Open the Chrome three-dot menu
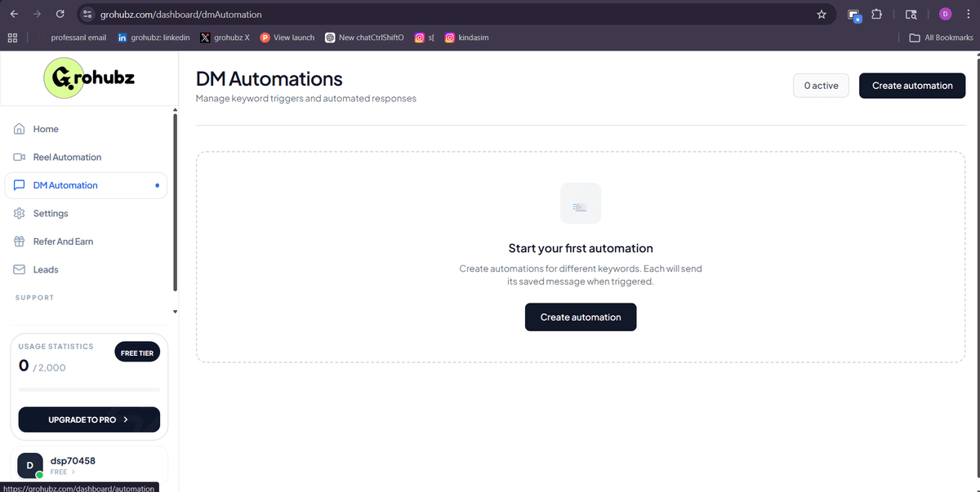The height and width of the screenshot is (492, 980). click(968, 14)
